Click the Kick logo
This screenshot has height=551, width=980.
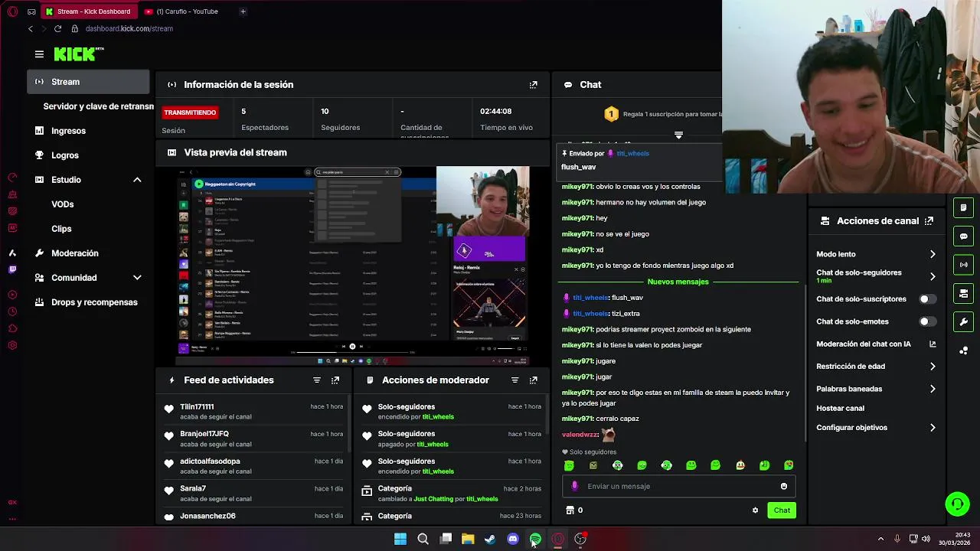[x=78, y=54]
